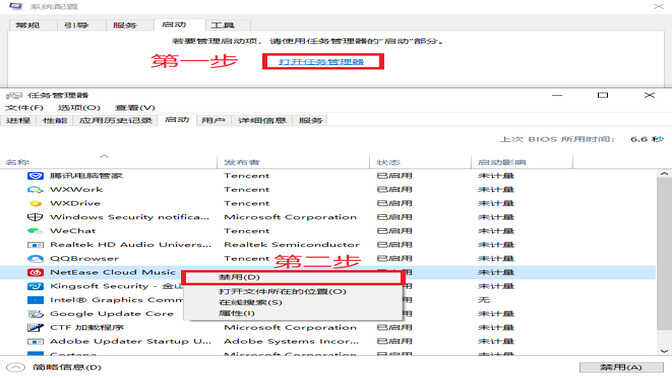Open the 打开任务管理器 link
The image size is (672, 378).
(321, 62)
